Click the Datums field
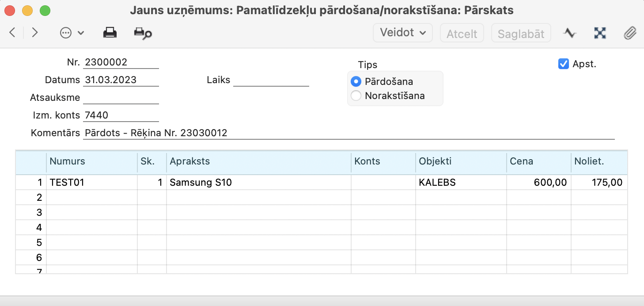The image size is (644, 306). pos(121,80)
